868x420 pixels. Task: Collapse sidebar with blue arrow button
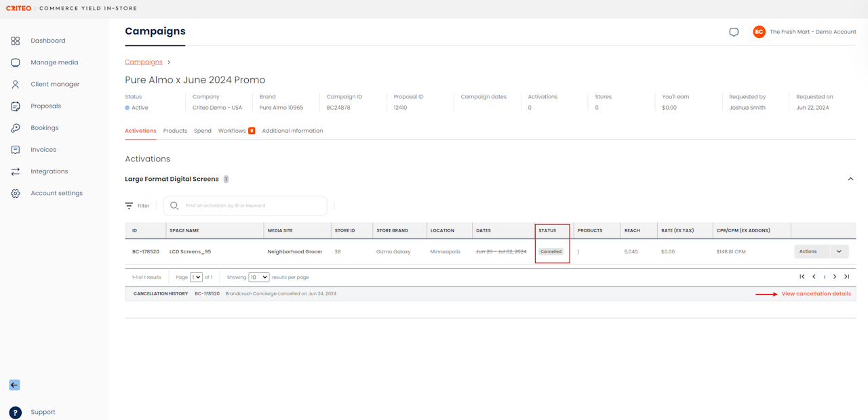click(x=14, y=385)
